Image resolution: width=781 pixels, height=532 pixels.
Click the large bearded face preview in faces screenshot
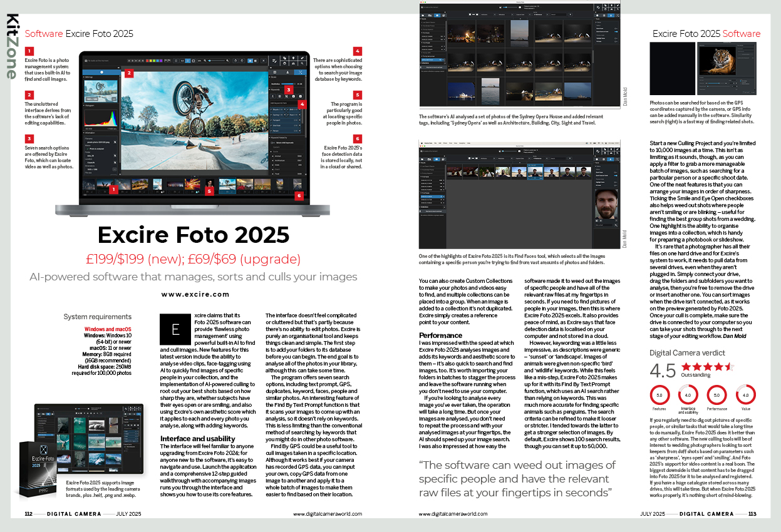pos(606,204)
